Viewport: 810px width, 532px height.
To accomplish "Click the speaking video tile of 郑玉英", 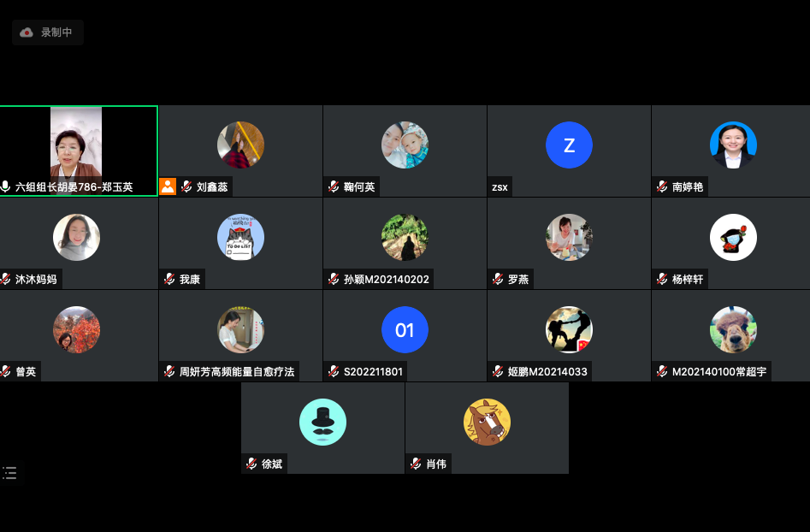I will click(x=79, y=151).
